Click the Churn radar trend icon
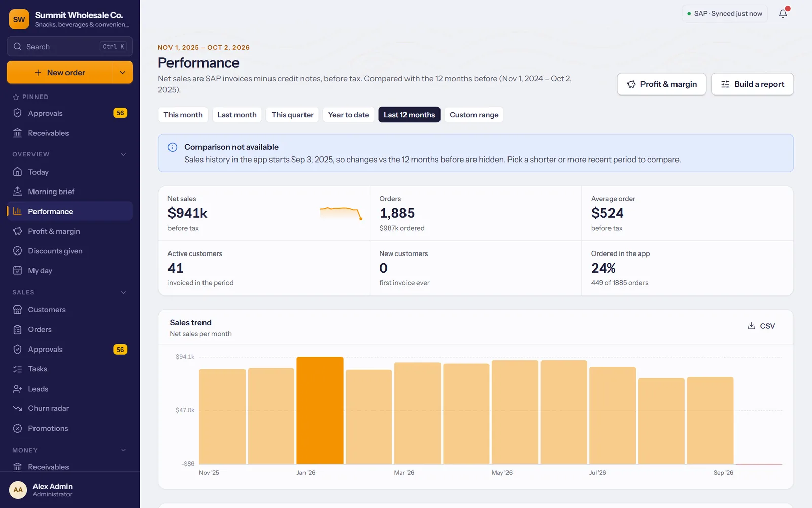Image resolution: width=812 pixels, height=508 pixels. [x=17, y=408]
